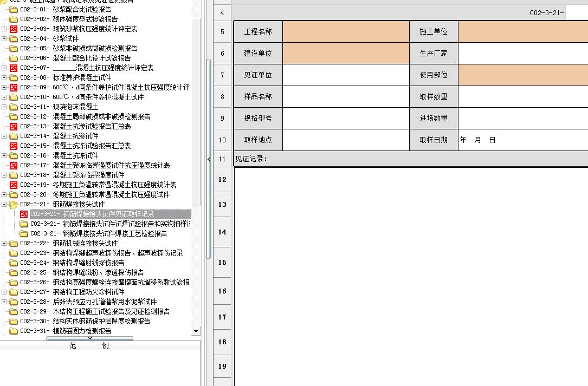The image size is (588, 386).
Task: Click the 见证记录 cell
Action: [x=411, y=159]
